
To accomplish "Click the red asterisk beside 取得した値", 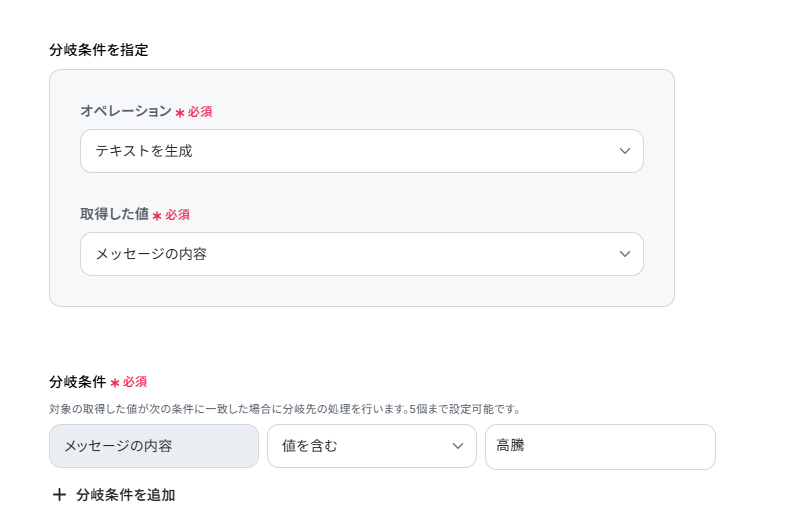I will click(x=157, y=215).
